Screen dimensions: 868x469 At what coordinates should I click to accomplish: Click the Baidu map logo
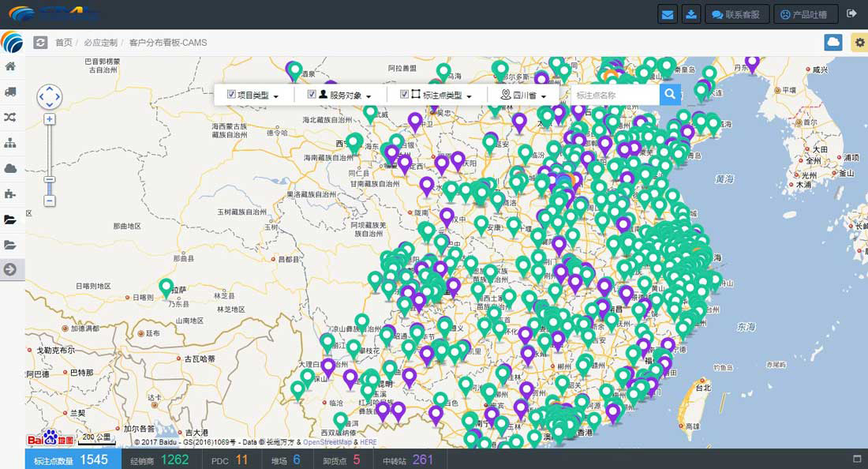tap(50, 438)
